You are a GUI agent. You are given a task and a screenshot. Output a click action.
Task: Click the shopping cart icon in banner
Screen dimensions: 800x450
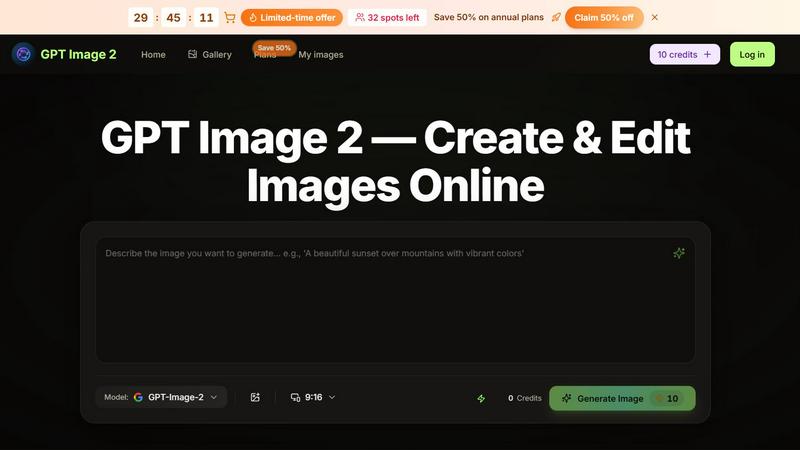tap(230, 18)
